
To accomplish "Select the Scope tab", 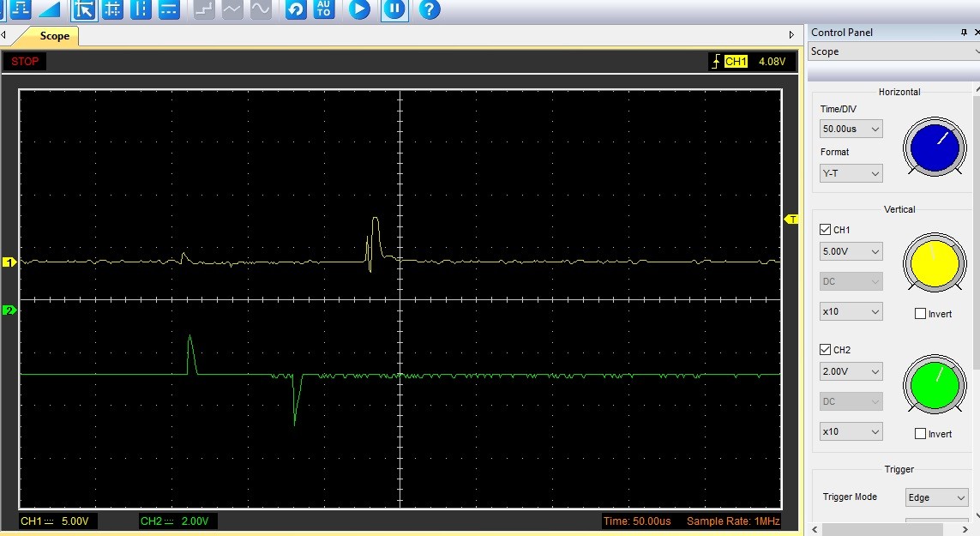I will 54,36.
